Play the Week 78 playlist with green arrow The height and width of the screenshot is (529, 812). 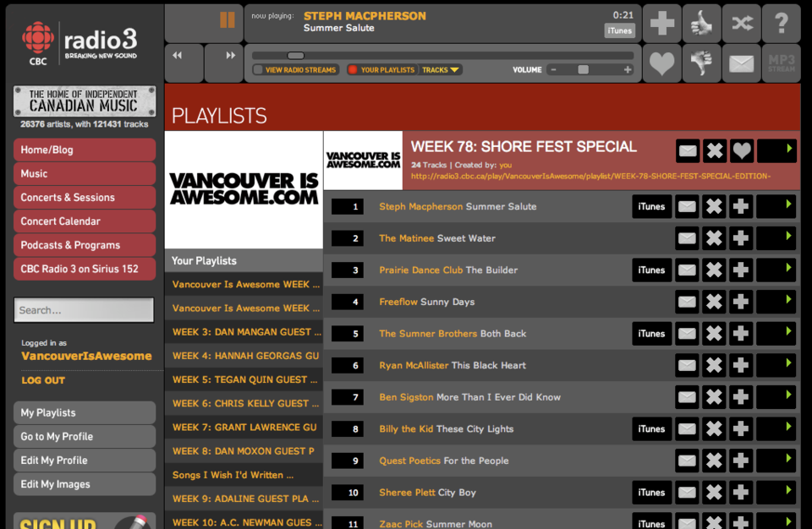tap(776, 151)
